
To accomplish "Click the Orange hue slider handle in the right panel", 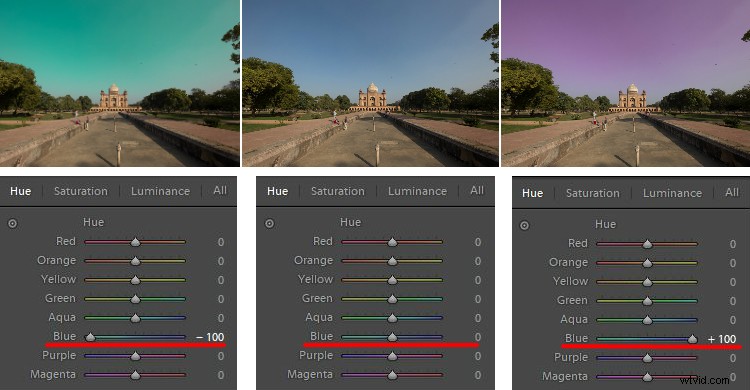I will [x=647, y=263].
